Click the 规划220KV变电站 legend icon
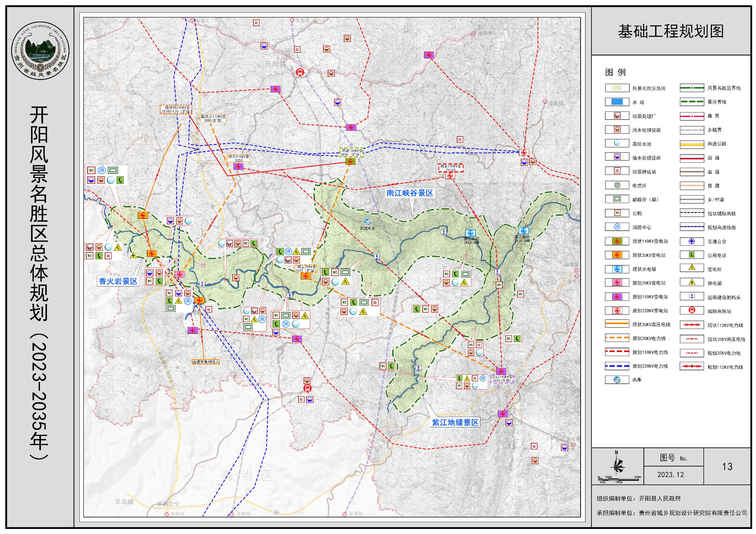The image size is (756, 534). click(x=617, y=311)
